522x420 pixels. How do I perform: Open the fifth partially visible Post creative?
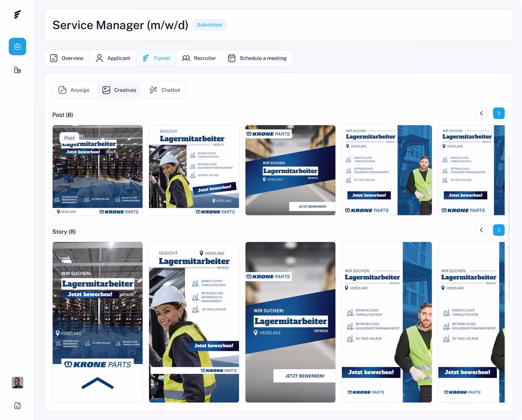(x=472, y=170)
